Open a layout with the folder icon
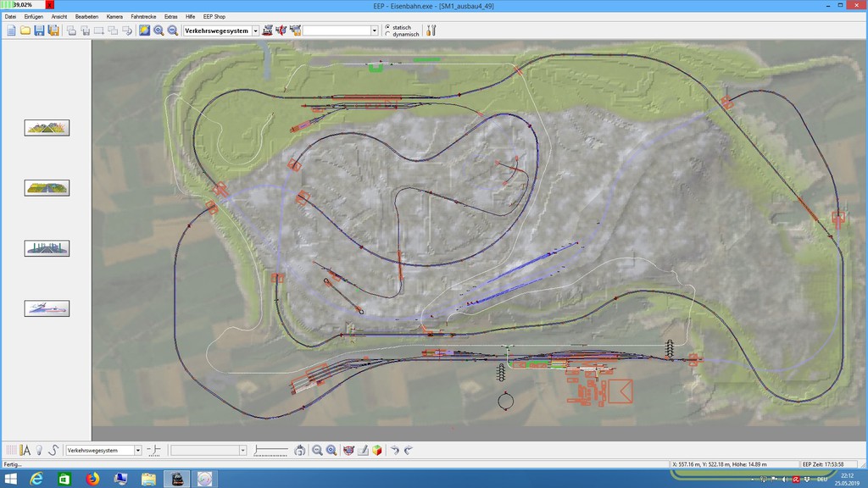The height and width of the screenshot is (488, 868). (x=25, y=30)
